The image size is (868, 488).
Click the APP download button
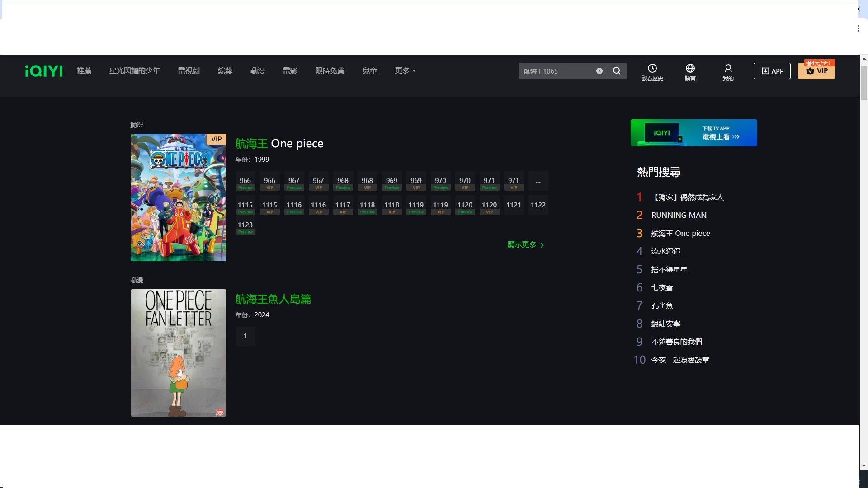click(x=772, y=71)
